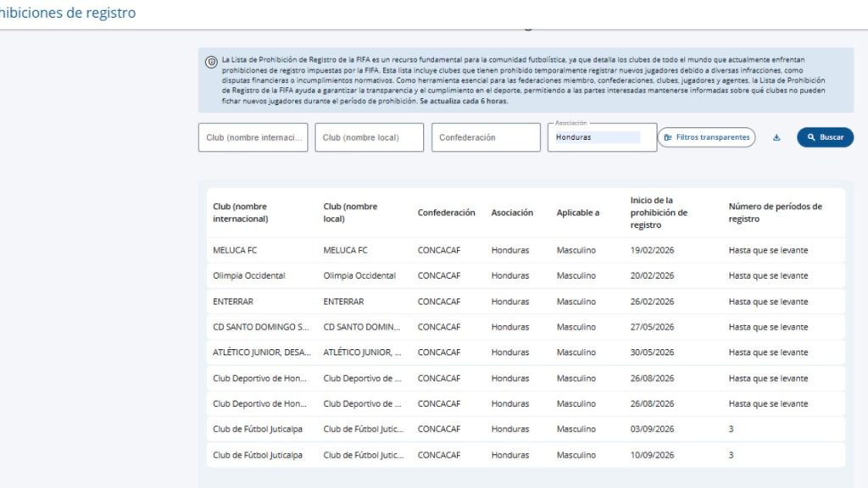This screenshot has height=488, width=868.
Task: Click the Confederación table column header
Action: (x=446, y=213)
